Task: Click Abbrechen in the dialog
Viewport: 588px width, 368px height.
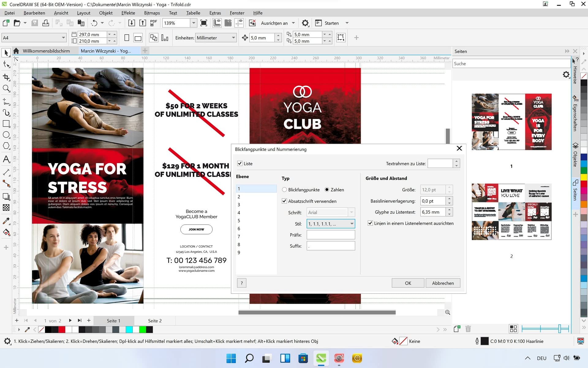Action: tap(443, 283)
